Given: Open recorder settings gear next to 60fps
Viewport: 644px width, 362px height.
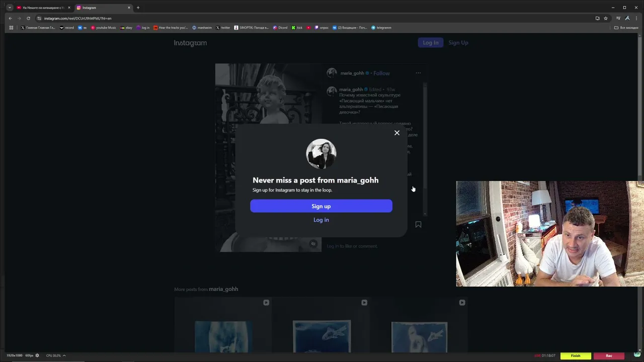Looking at the screenshot, I should (x=37, y=355).
